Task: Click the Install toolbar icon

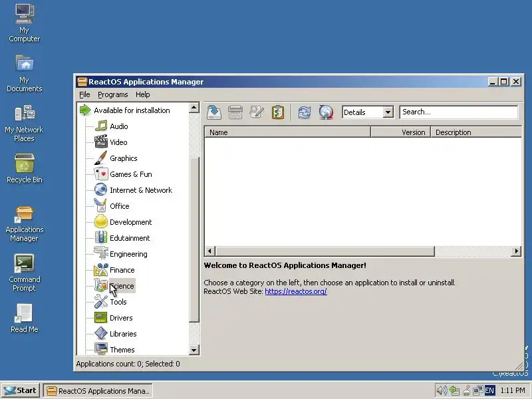Action: (214, 112)
